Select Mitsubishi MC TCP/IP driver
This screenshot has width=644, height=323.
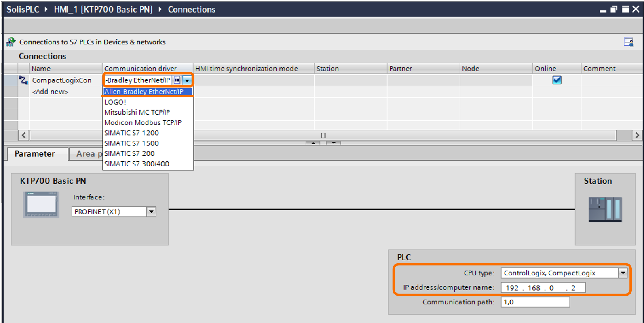[148, 112]
